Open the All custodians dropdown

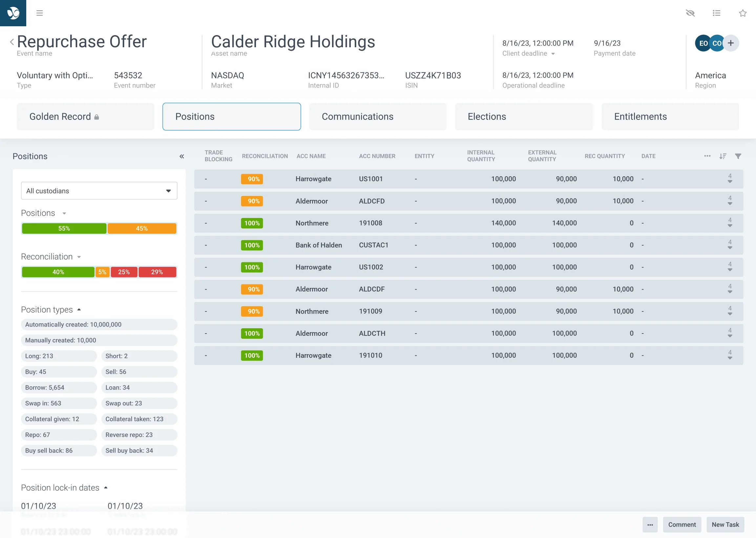(99, 191)
